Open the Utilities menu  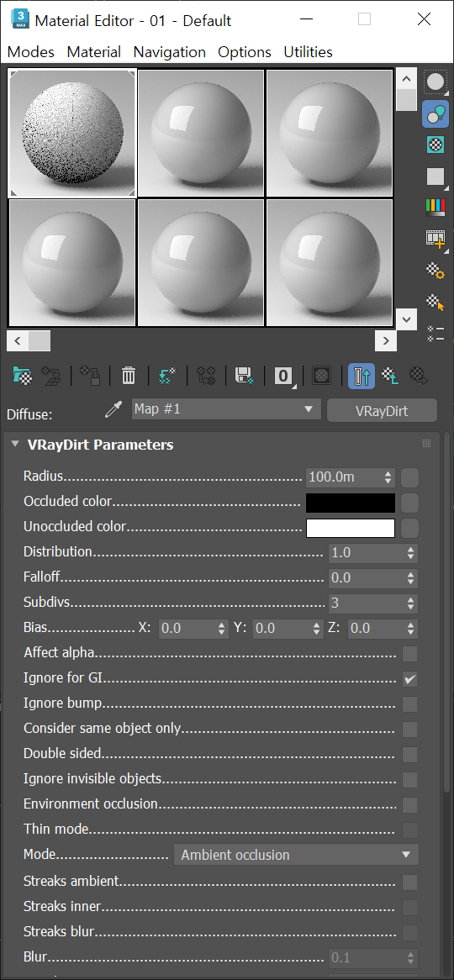[x=309, y=52]
